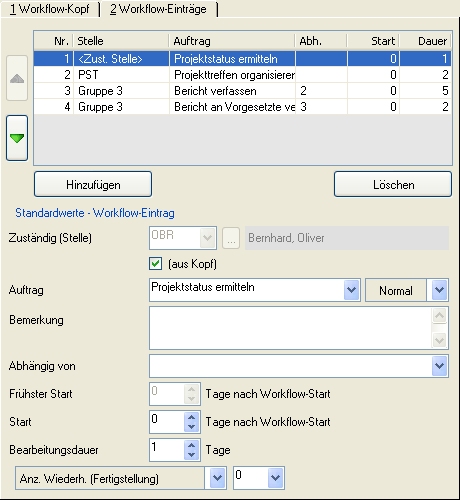
Task: Open the Stelle browse ellipsis button
Action: [x=231, y=238]
